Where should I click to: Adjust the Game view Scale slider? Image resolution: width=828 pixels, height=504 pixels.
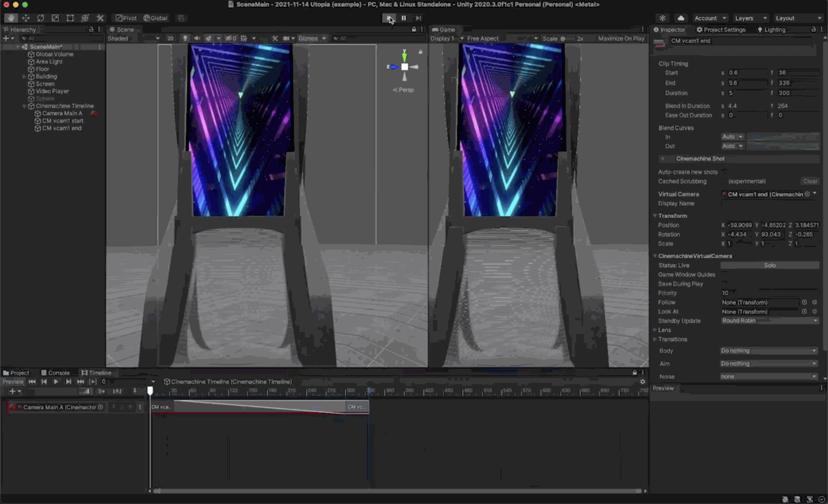(563, 39)
